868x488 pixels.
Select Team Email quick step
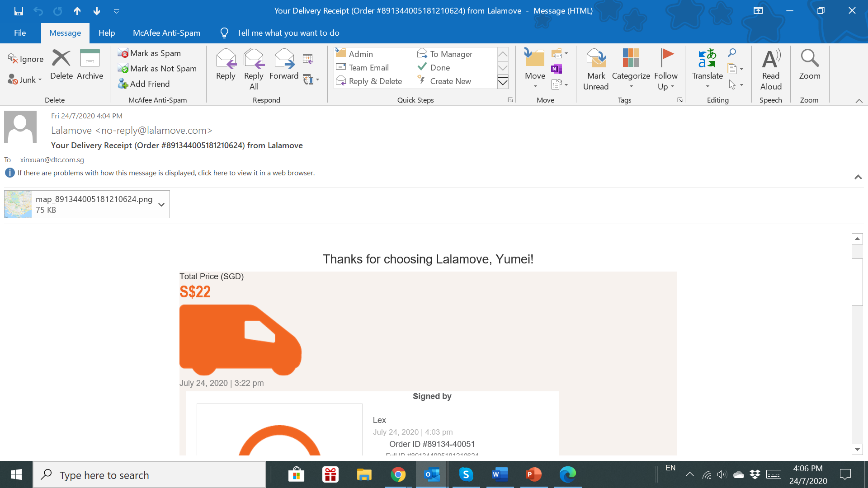point(363,68)
